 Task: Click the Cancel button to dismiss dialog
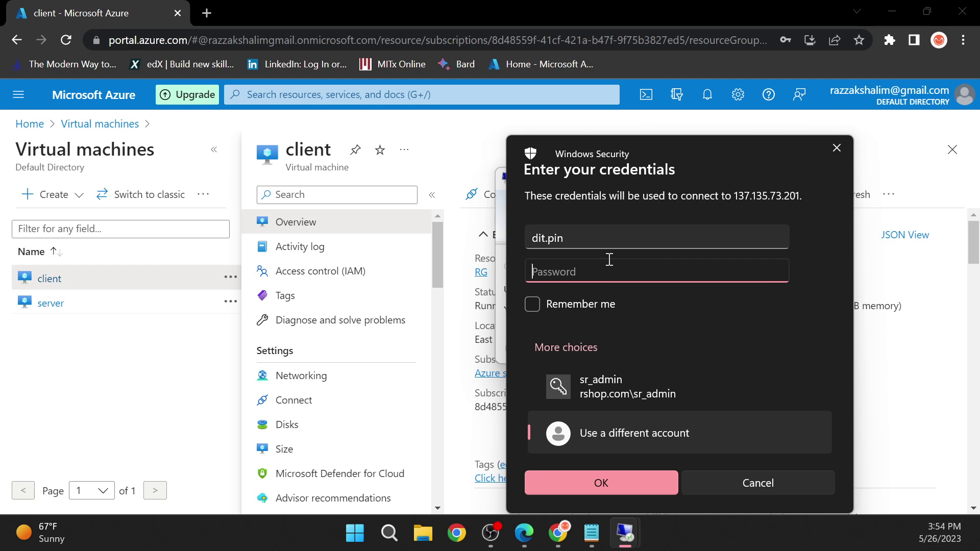(758, 482)
